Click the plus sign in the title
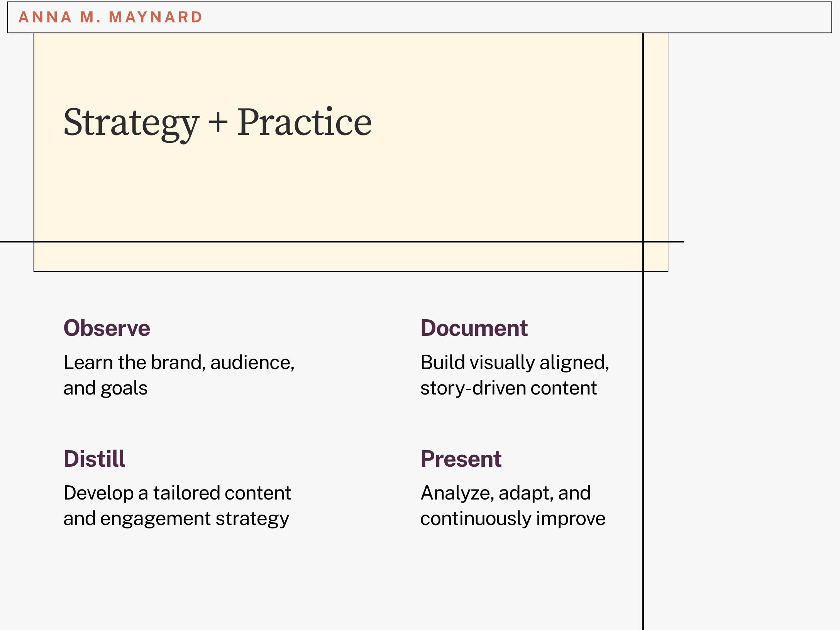This screenshot has width=840, height=630. 218,123
